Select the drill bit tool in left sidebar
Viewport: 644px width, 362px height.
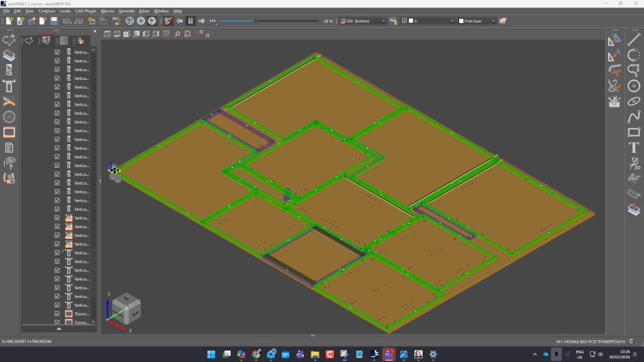[x=9, y=70]
